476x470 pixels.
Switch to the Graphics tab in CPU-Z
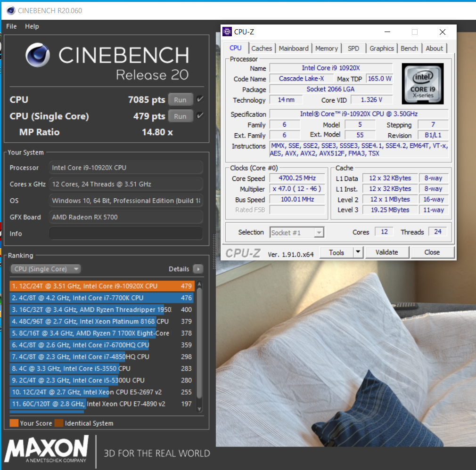pos(381,48)
